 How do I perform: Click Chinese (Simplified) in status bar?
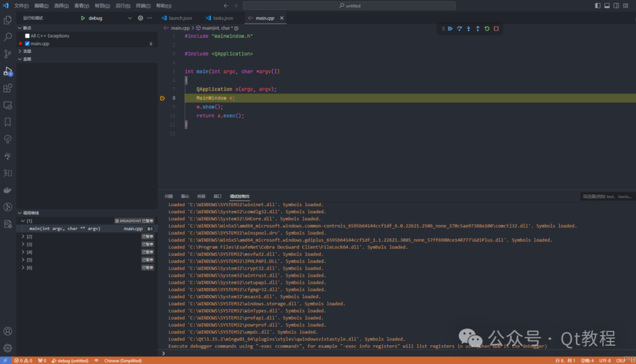tap(123, 360)
